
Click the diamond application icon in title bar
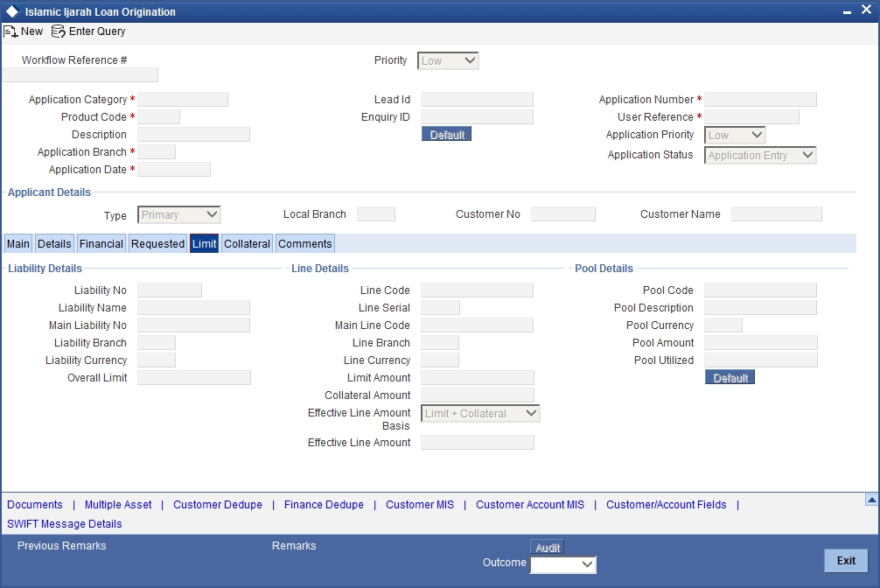click(x=11, y=11)
